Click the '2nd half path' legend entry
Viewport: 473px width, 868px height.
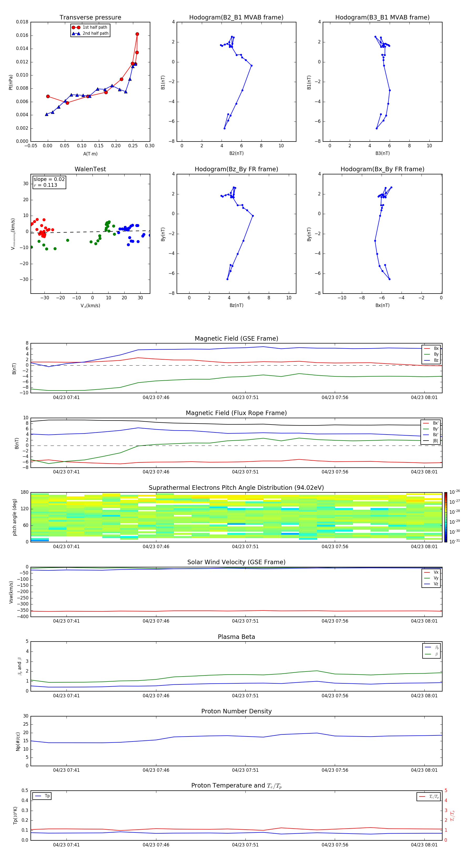[x=90, y=33]
